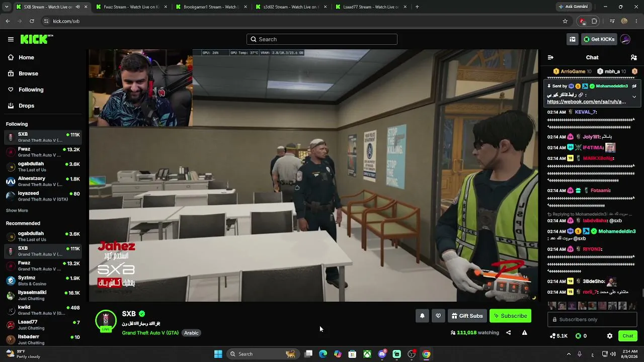This screenshot has height=362, width=644.
Task: Click the Mohamedeldin3 username in pinned message
Action: 612,86
